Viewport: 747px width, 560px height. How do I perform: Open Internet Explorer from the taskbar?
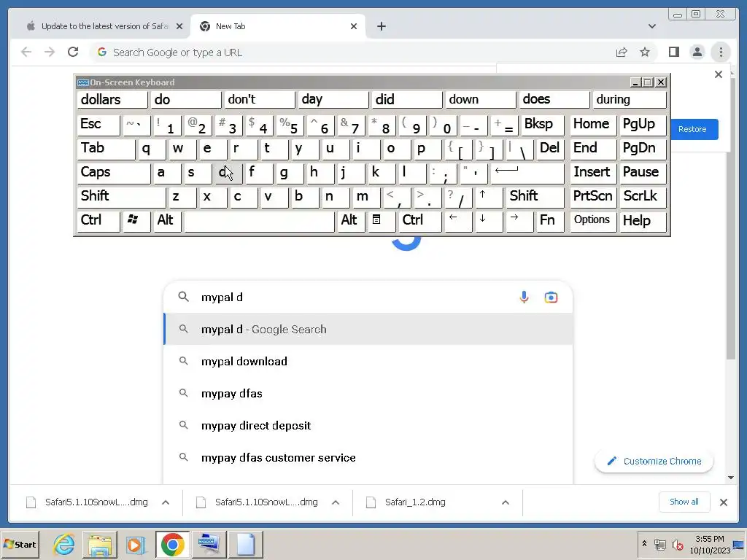tap(64, 544)
